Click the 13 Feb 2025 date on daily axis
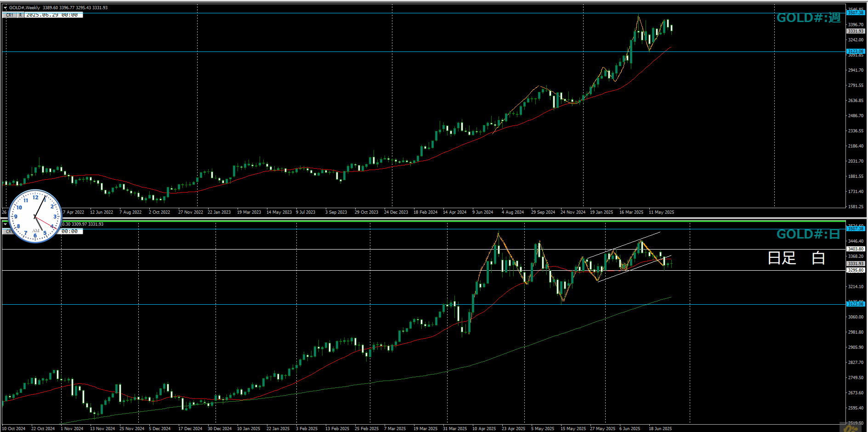Viewport: 868px width, 432px height. 337,429
